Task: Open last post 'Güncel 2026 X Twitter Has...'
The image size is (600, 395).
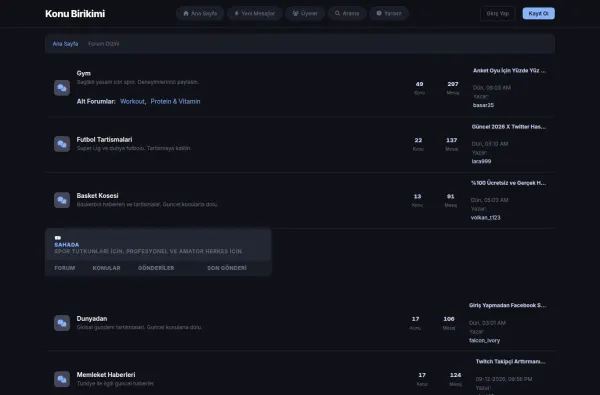Action: 509,127
